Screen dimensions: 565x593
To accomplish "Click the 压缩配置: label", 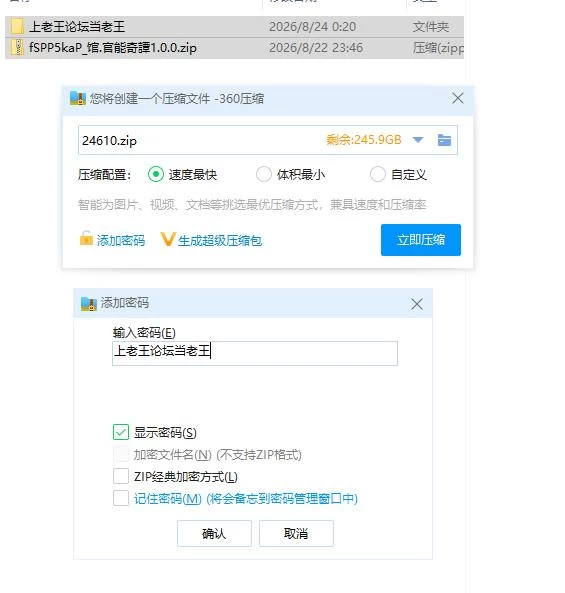I will tap(104, 175).
